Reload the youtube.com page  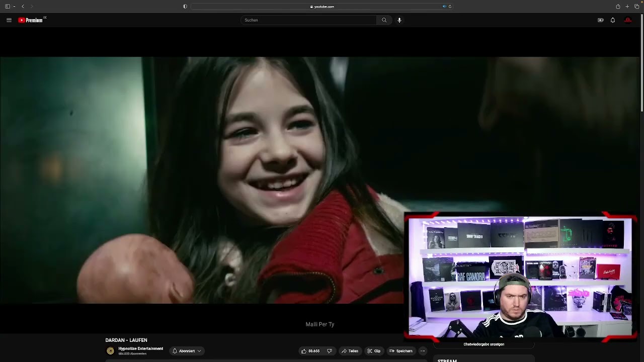pyautogui.click(x=450, y=7)
